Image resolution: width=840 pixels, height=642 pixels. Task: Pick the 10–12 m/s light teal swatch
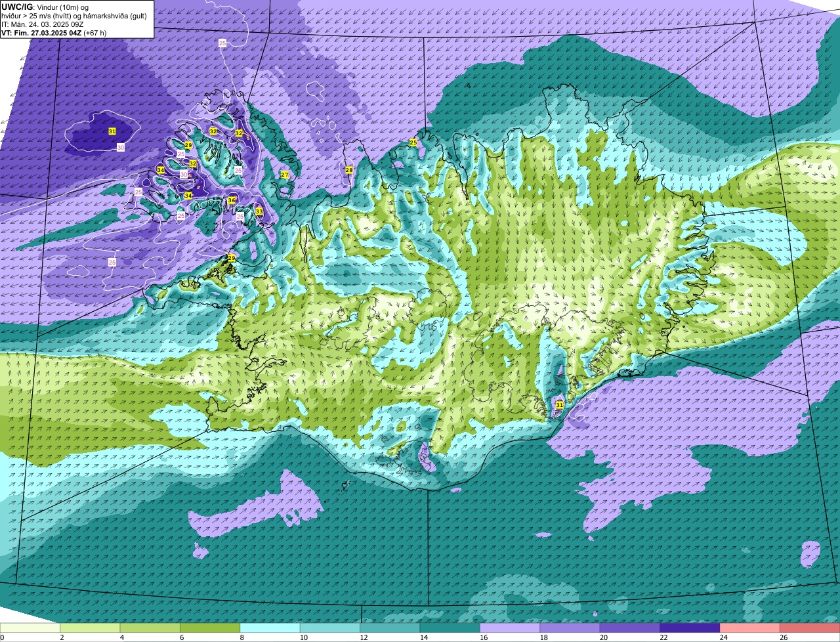click(330, 628)
